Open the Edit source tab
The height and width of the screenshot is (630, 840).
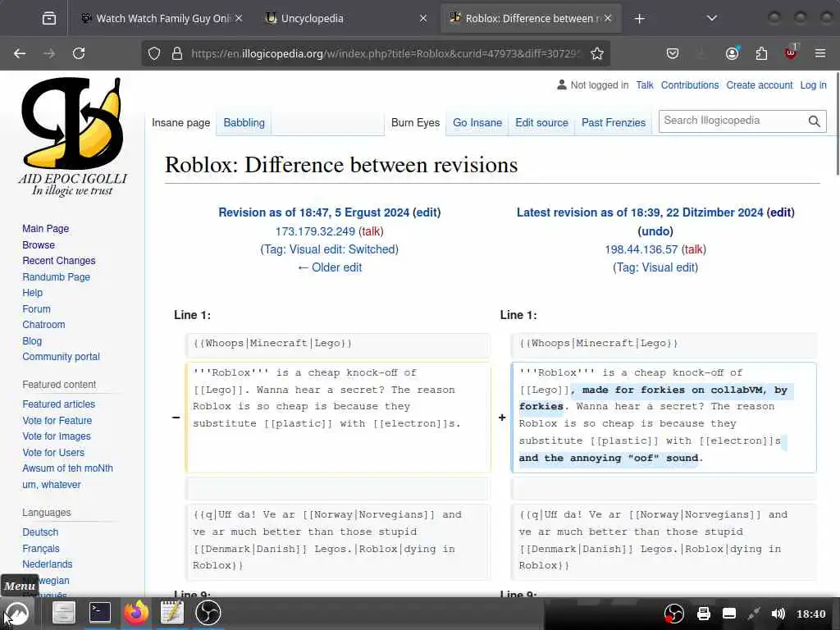pos(541,123)
